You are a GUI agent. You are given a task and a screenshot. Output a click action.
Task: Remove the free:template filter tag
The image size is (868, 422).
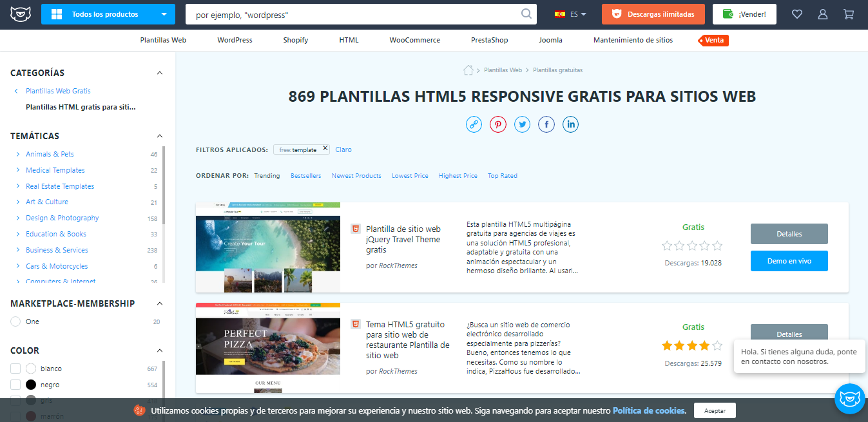[325, 148]
